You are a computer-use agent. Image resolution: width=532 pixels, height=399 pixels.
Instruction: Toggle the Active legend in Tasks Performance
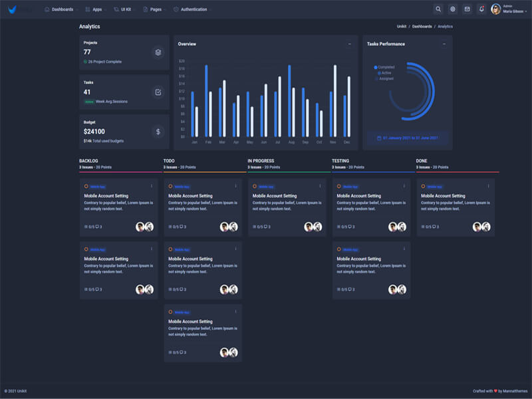click(x=384, y=73)
